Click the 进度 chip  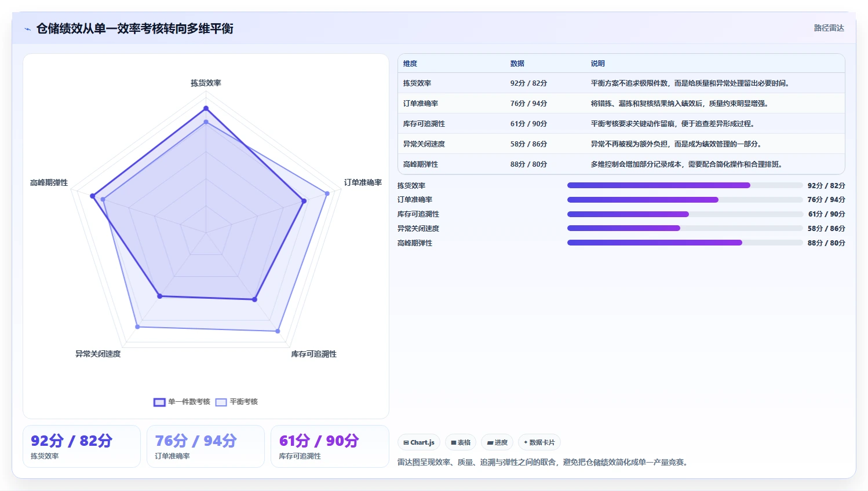(x=497, y=442)
